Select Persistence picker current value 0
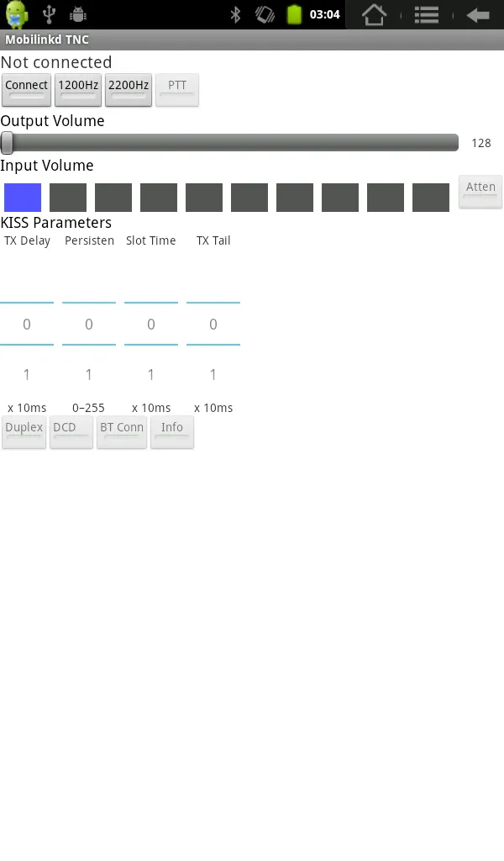 coord(89,324)
